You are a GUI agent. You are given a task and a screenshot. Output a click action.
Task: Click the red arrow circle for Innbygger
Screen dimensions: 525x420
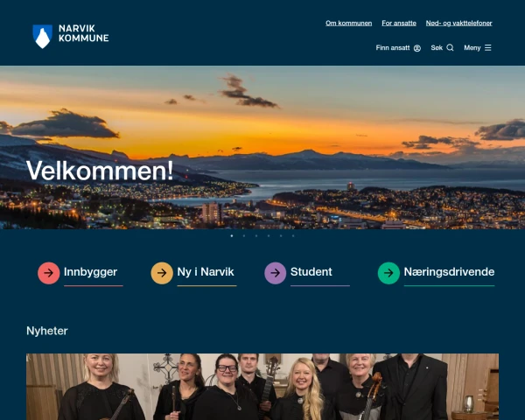click(x=48, y=273)
